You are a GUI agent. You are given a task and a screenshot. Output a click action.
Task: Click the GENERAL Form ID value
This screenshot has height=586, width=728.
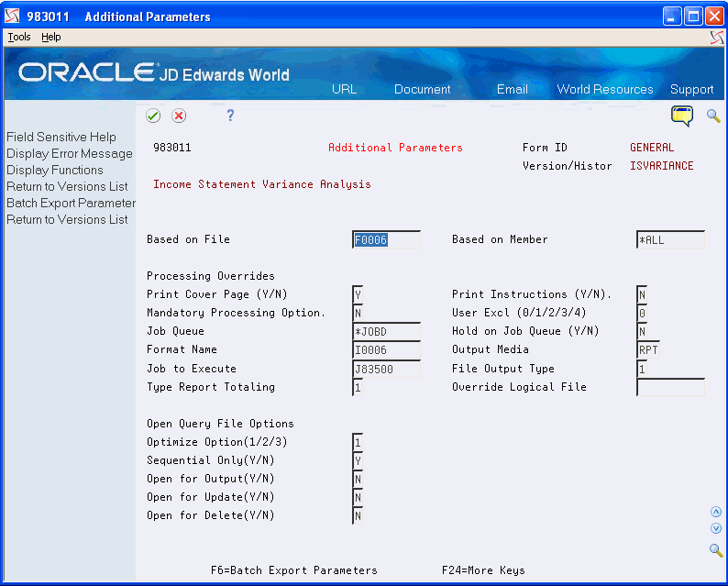[652, 148]
